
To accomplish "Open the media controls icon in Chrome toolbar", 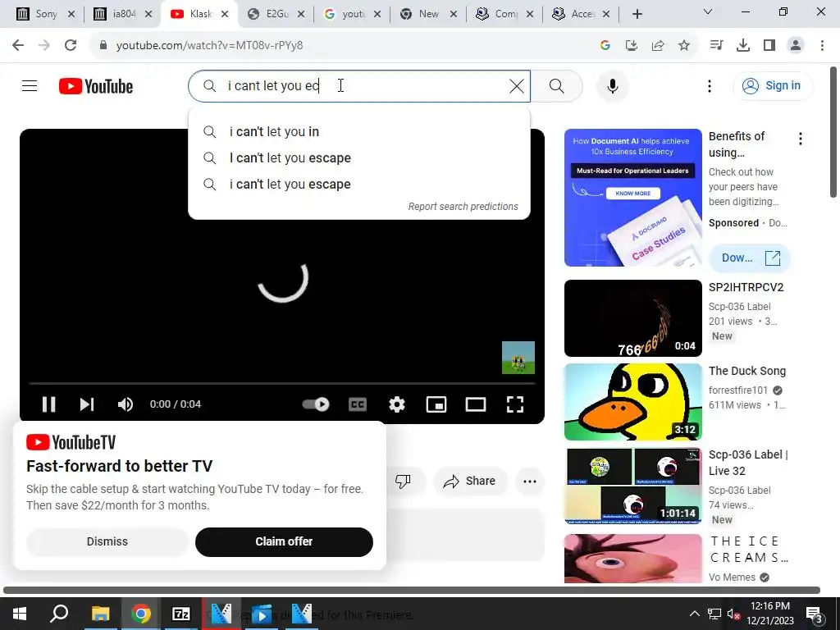I will coord(716,46).
